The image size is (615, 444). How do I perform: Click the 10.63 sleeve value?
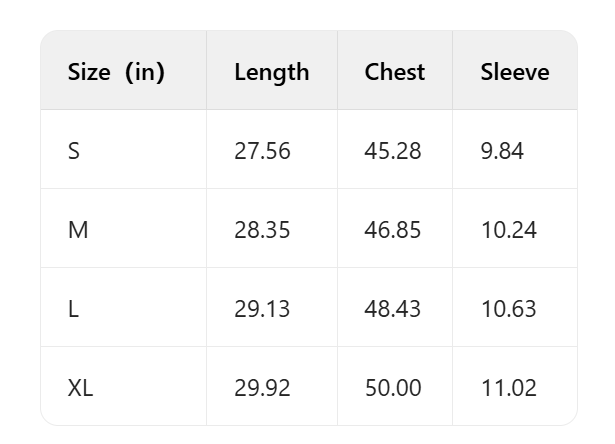click(508, 309)
